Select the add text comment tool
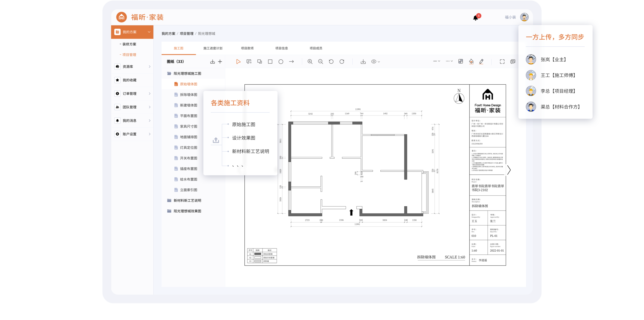644x320 pixels. coord(249,61)
